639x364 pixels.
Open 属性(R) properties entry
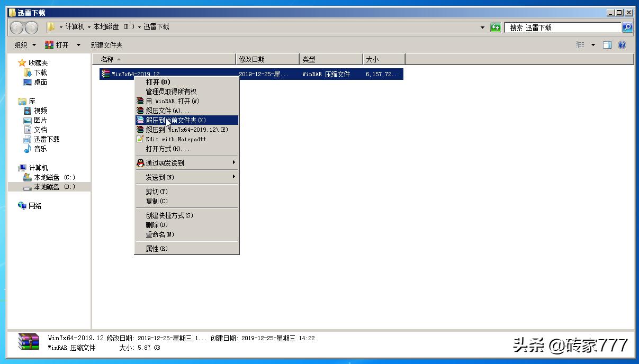pyautogui.click(x=186, y=249)
